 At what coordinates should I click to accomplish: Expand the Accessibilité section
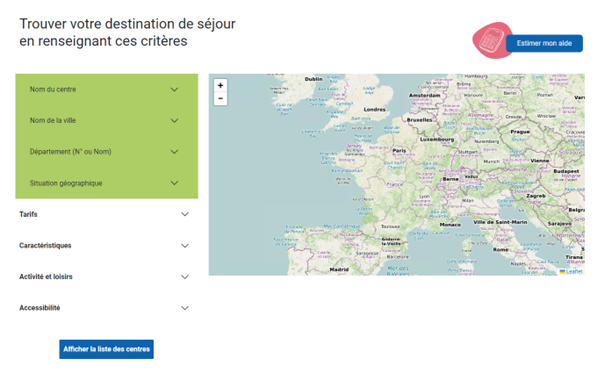[x=104, y=308]
